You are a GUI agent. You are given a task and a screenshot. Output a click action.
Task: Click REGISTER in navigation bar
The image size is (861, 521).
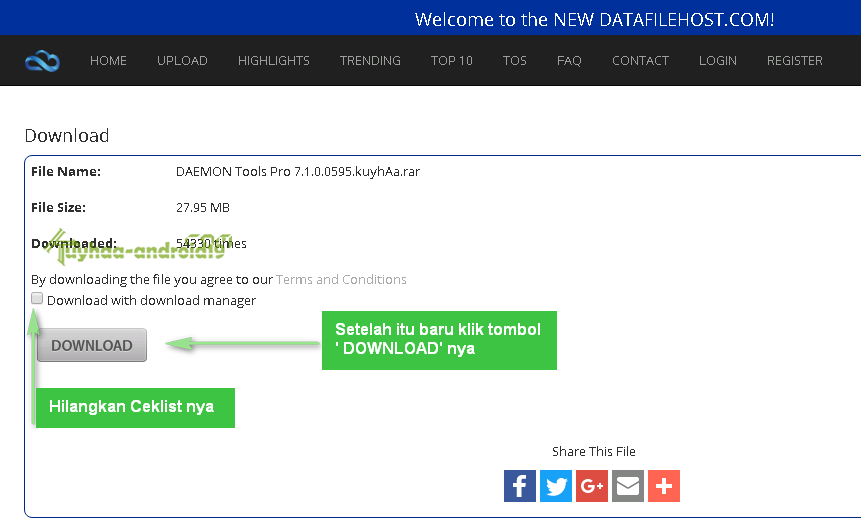(795, 60)
